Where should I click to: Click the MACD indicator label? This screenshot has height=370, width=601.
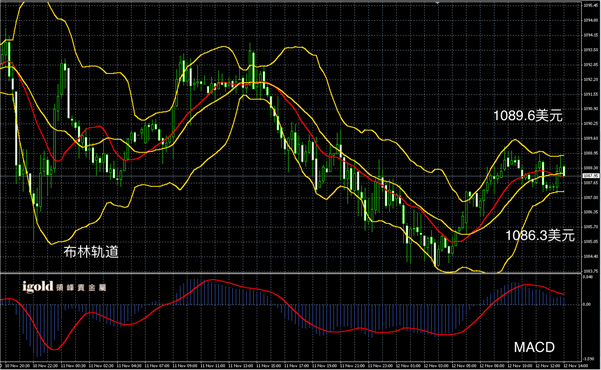click(534, 347)
